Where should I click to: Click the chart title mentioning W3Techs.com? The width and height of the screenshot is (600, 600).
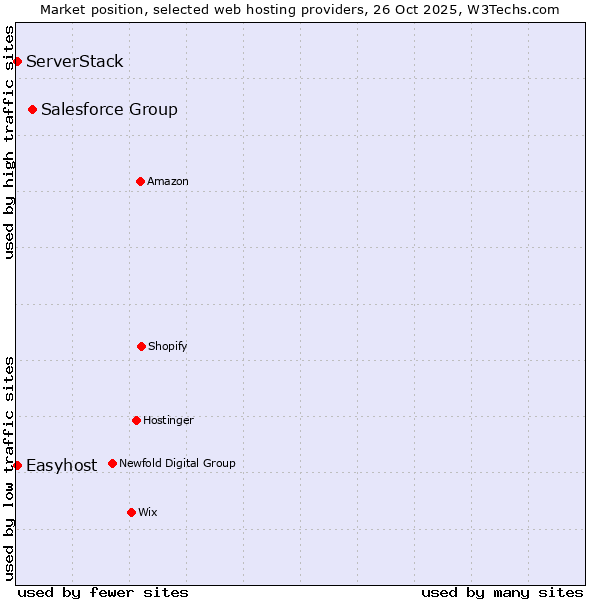[x=300, y=9]
